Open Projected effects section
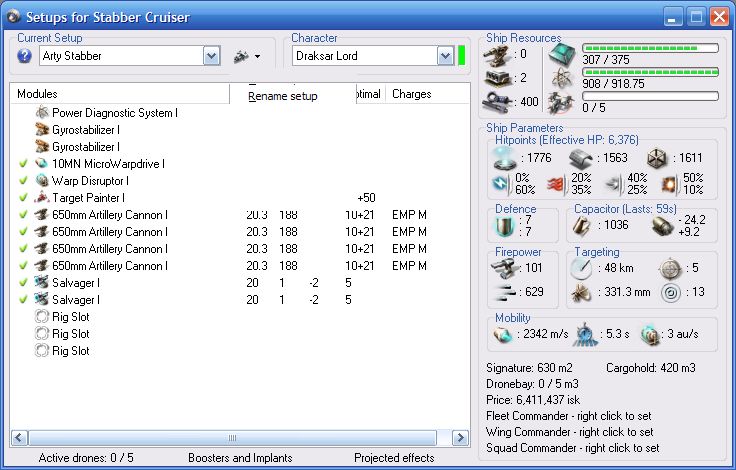This screenshot has height=470, width=736. 394,458
